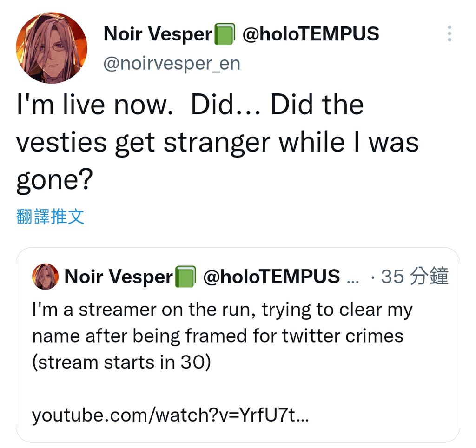Image resolution: width=476 pixels, height=448 pixels.
Task: Open the youtube.com/watch link
Action: 170,415
